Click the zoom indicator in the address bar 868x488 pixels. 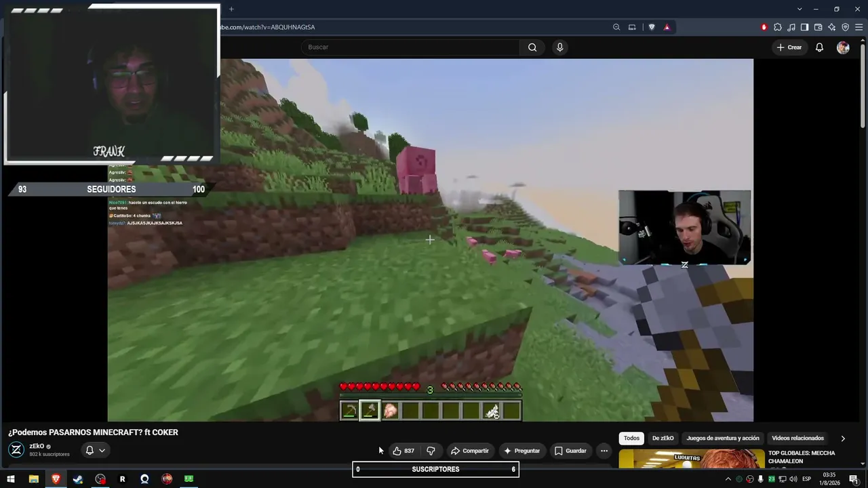coord(616,27)
